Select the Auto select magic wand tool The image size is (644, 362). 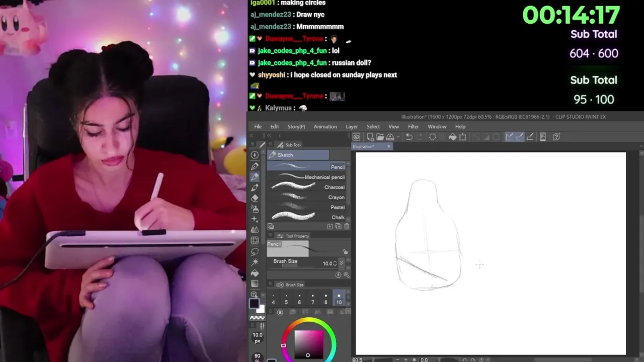point(255,262)
